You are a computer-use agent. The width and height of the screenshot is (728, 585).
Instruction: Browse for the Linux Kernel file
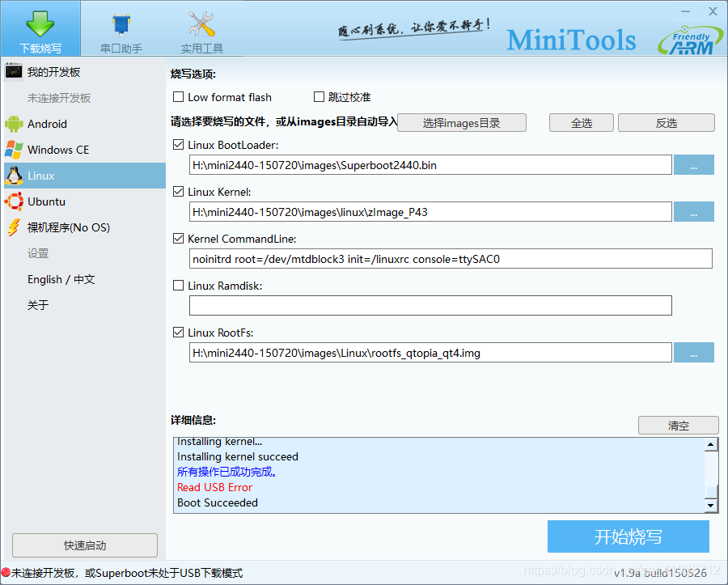(694, 212)
